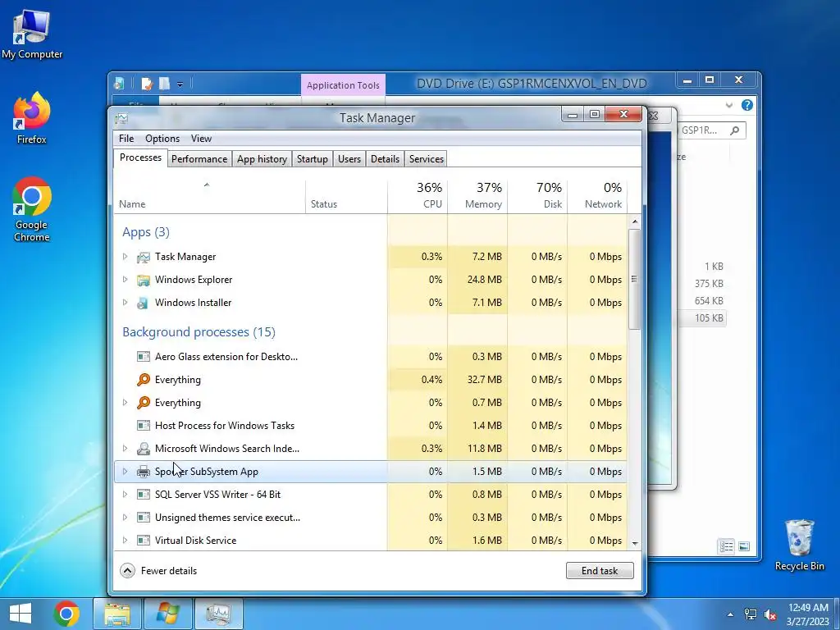Open Chrome from the taskbar

(x=66, y=614)
